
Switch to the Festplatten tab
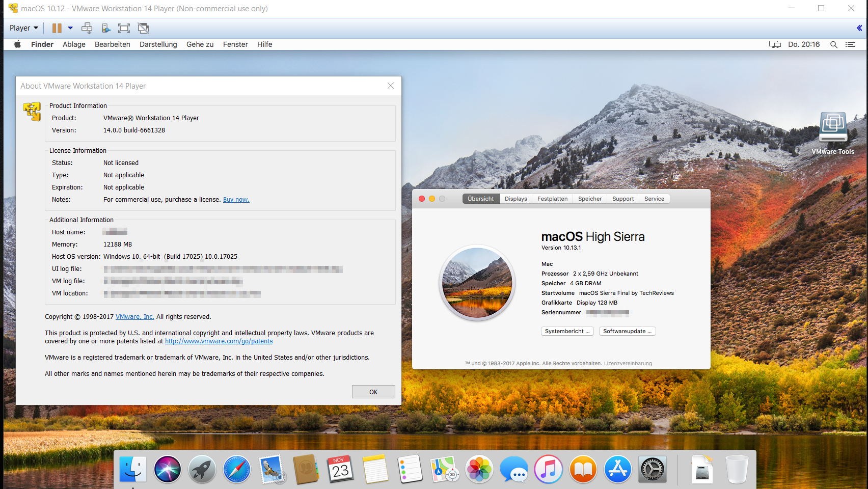(x=553, y=199)
